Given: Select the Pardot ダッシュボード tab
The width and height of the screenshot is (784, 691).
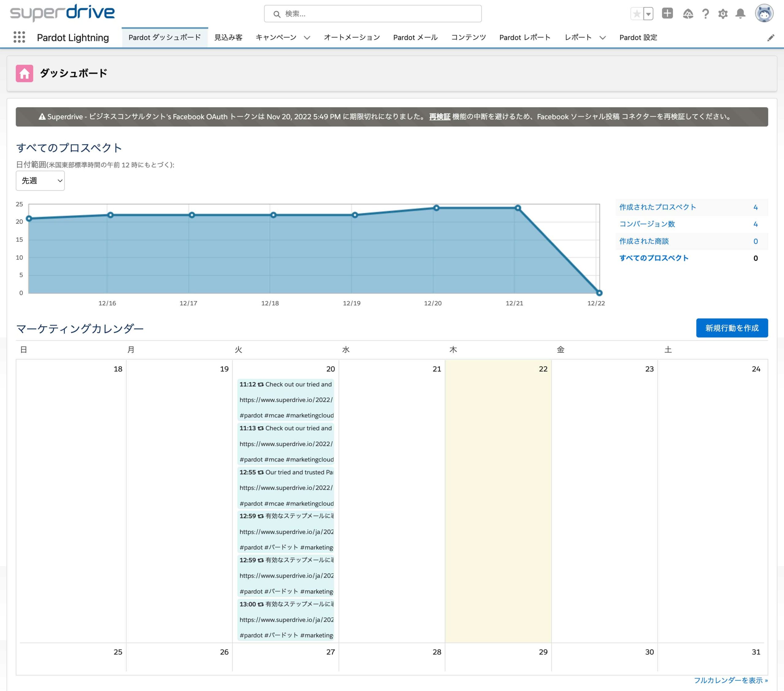Looking at the screenshot, I should (165, 37).
